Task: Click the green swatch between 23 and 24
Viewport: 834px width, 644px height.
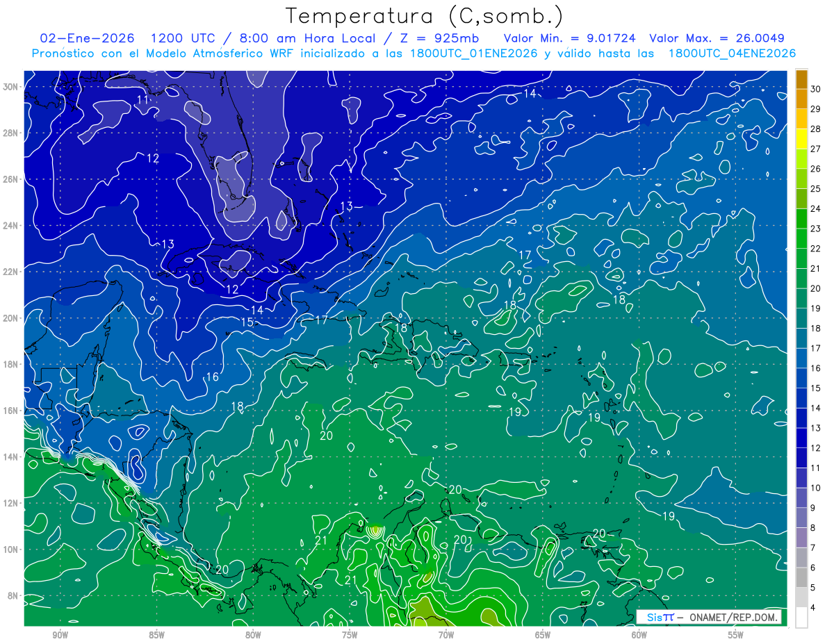Action: (801, 218)
